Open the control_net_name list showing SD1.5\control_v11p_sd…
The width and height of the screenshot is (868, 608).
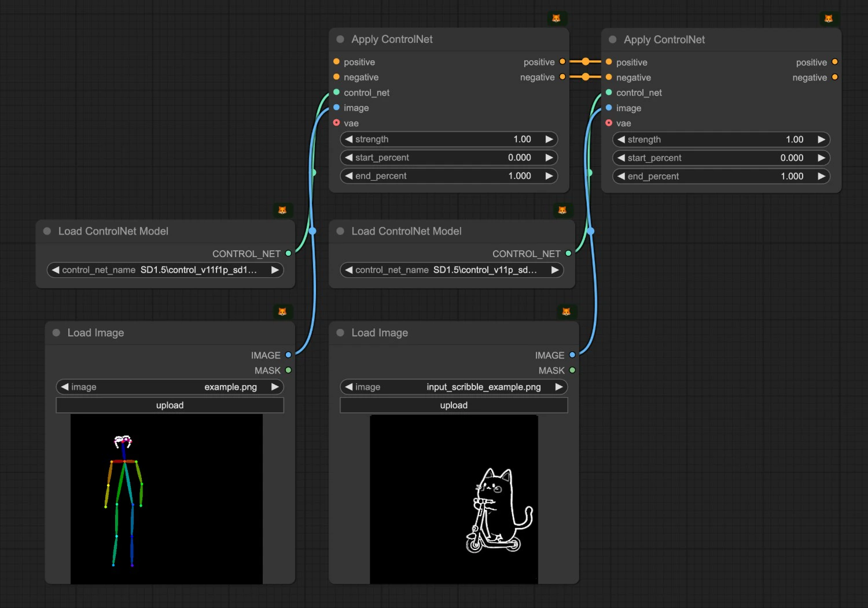coord(452,270)
